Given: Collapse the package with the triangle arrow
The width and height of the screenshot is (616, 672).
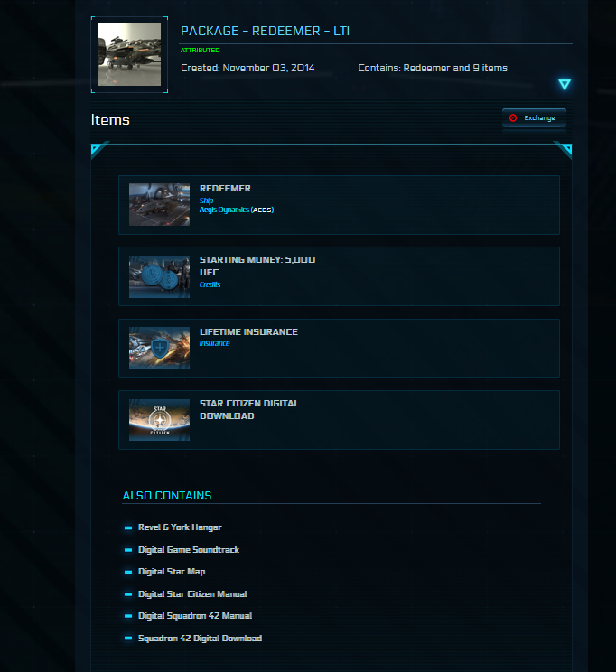Looking at the screenshot, I should (x=565, y=84).
